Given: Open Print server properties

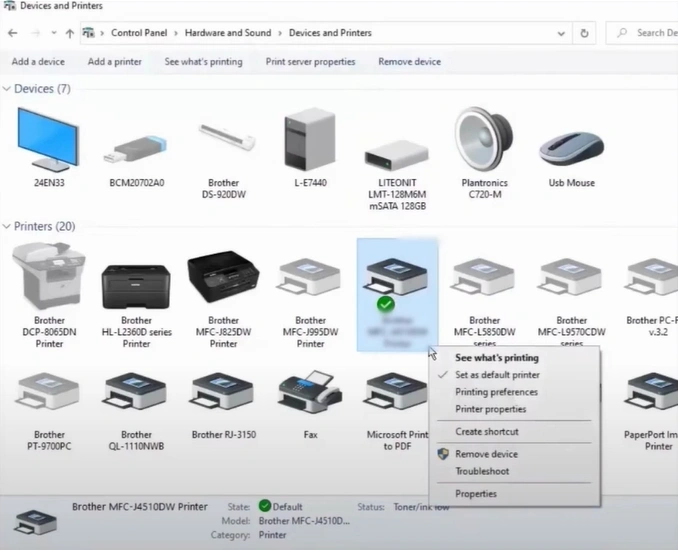Looking at the screenshot, I should point(310,62).
